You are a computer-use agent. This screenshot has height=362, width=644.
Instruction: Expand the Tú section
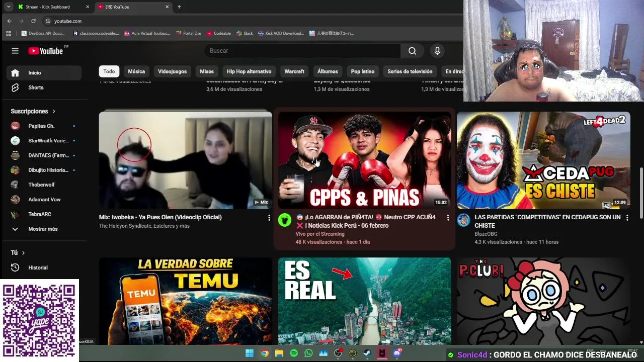[18, 253]
